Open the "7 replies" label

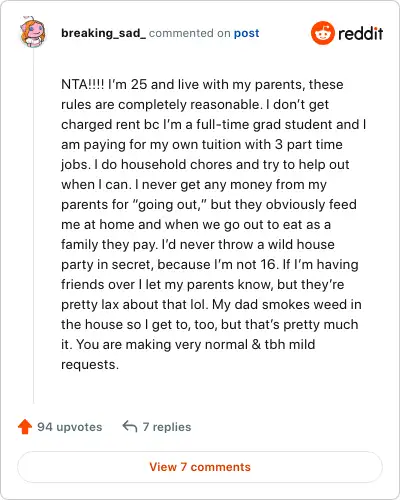[167, 427]
